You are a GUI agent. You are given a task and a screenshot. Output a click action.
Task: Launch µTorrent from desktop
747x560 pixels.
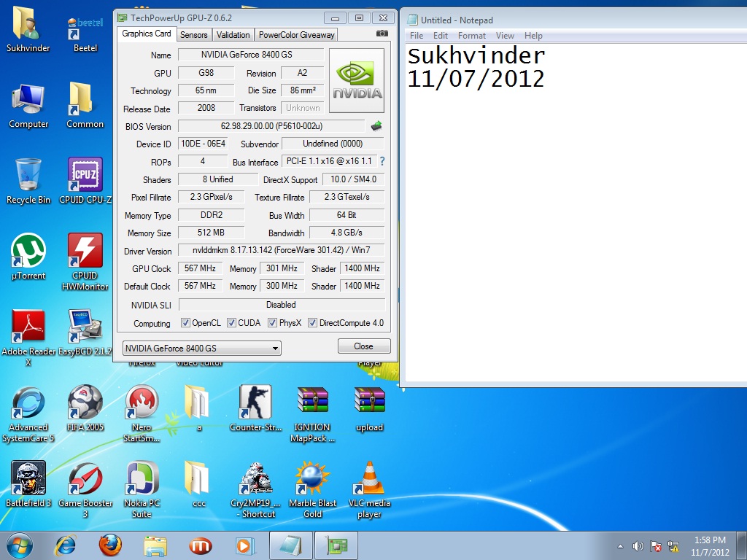tap(28, 256)
